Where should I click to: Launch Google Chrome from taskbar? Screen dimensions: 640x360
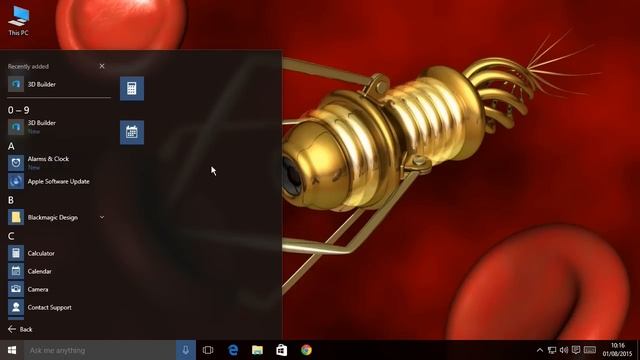pyautogui.click(x=307, y=350)
